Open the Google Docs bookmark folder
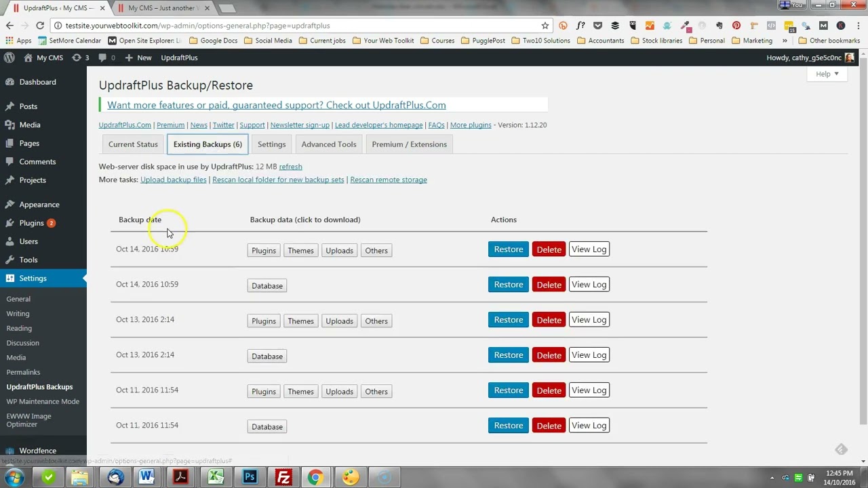This screenshot has width=868, height=488. tap(214, 41)
